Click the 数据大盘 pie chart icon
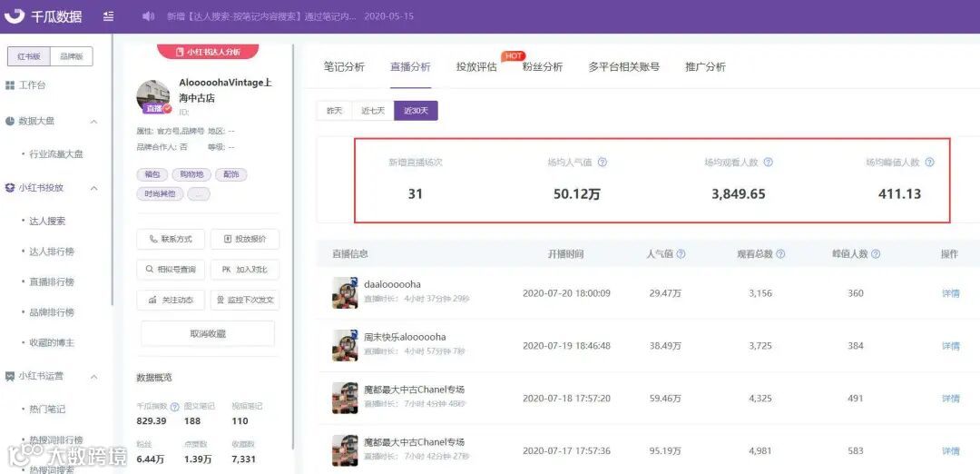Screen dimensions: 980x474 click(x=10, y=122)
